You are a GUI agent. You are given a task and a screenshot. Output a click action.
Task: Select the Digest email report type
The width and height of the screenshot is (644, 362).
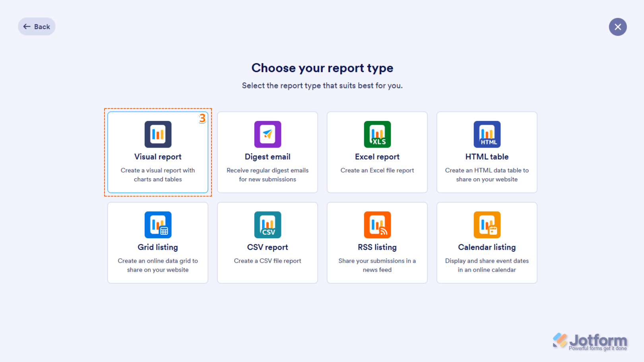pos(268,152)
